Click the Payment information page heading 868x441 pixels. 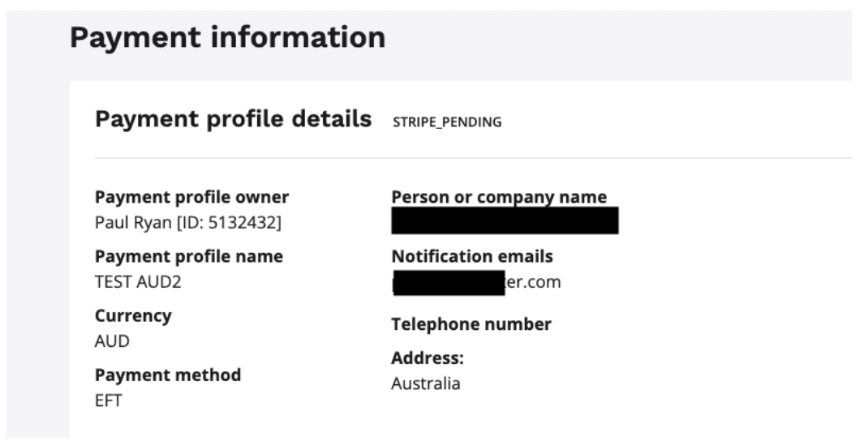coord(227,37)
